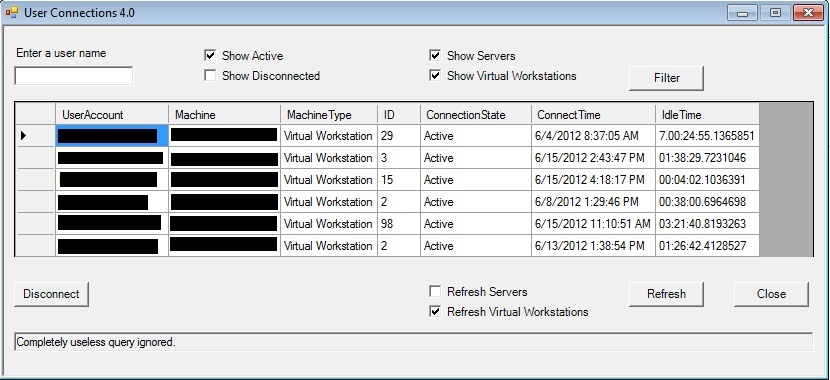Sort by the IdleTime column header
This screenshot has height=380, width=830.
pyautogui.click(x=707, y=114)
